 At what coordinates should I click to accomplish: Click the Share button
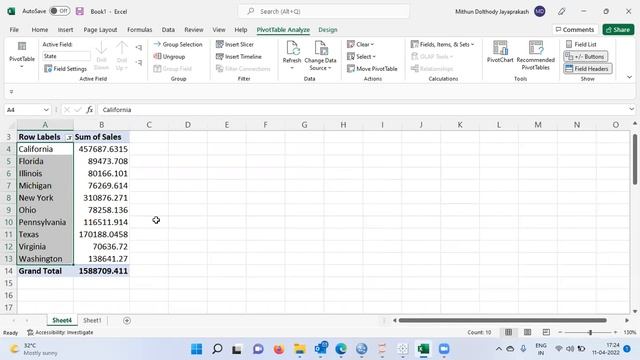point(618,30)
